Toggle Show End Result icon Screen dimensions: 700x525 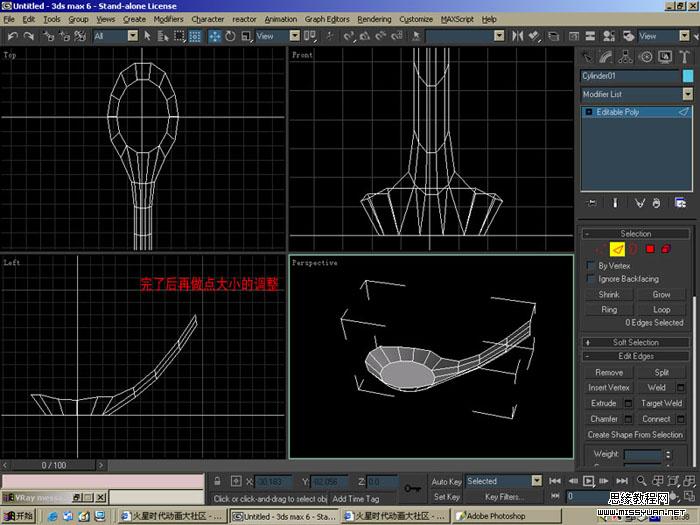615,203
